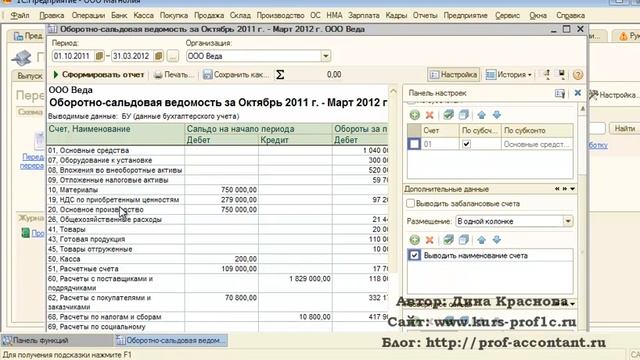This screenshot has width=640, height=360.
Task: Expand the Дополнительные данные section menu arrow
Action: coord(573,189)
